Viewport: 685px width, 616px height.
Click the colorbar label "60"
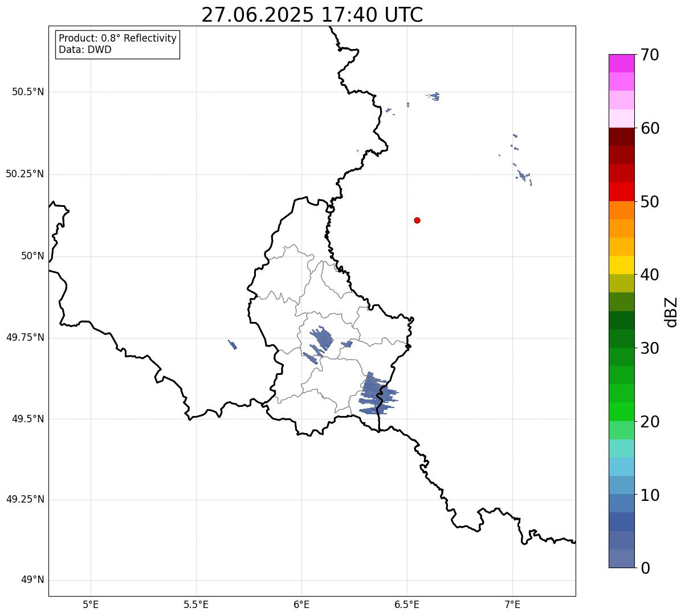click(x=650, y=128)
